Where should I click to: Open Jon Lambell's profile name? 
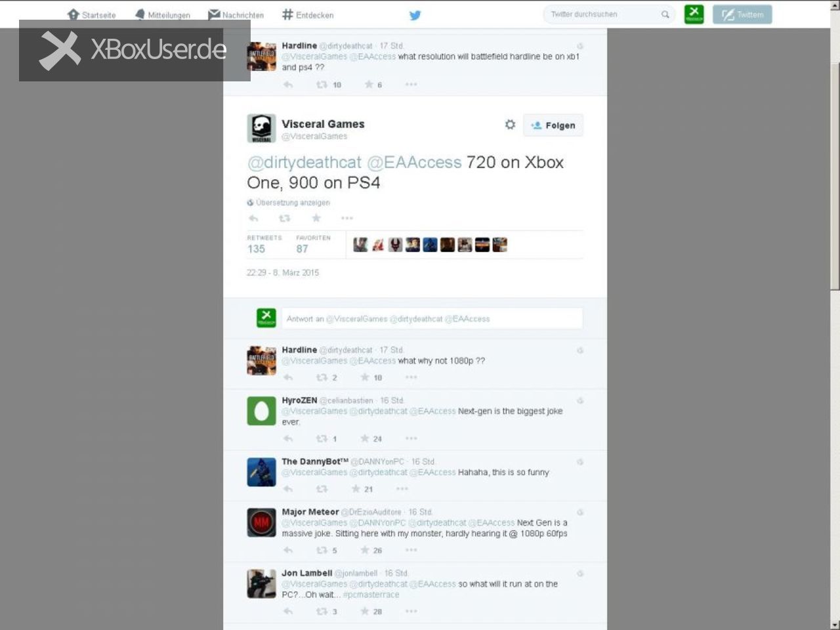307,573
